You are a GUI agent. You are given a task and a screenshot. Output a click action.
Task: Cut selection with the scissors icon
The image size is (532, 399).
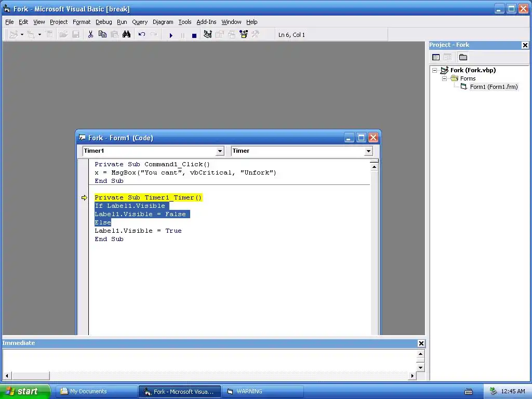[90, 35]
